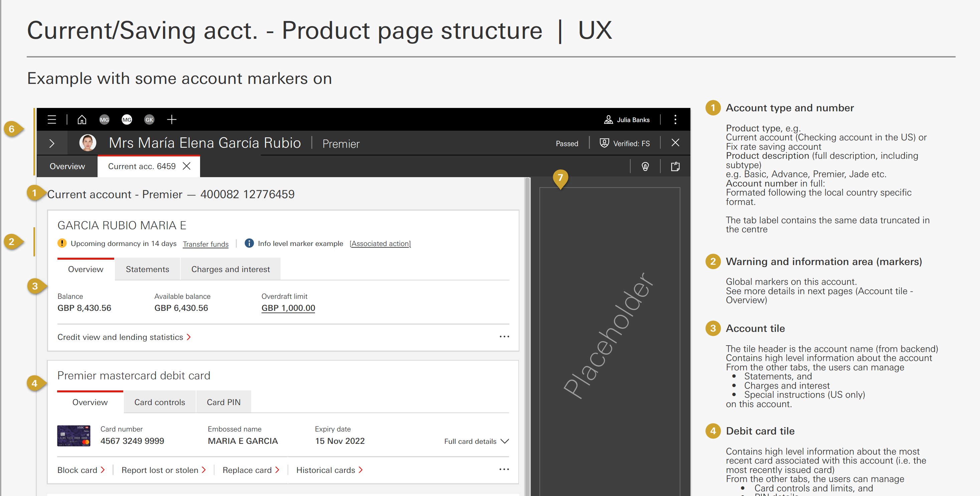Switch to the Statements tab
This screenshot has height=496, width=980.
click(x=147, y=269)
